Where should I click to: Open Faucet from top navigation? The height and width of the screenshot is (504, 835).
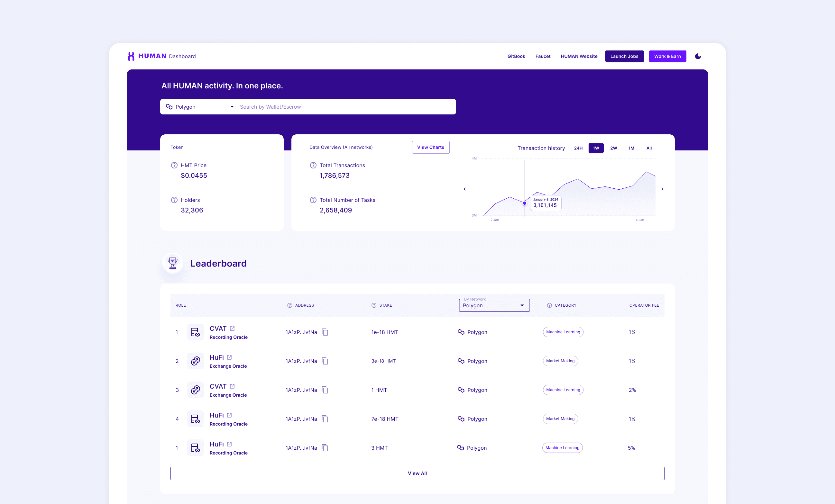point(543,56)
